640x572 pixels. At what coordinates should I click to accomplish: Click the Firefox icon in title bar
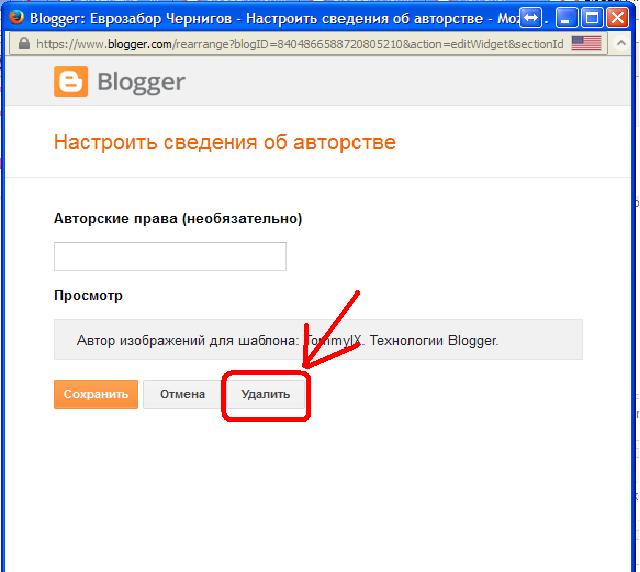coord(16,18)
